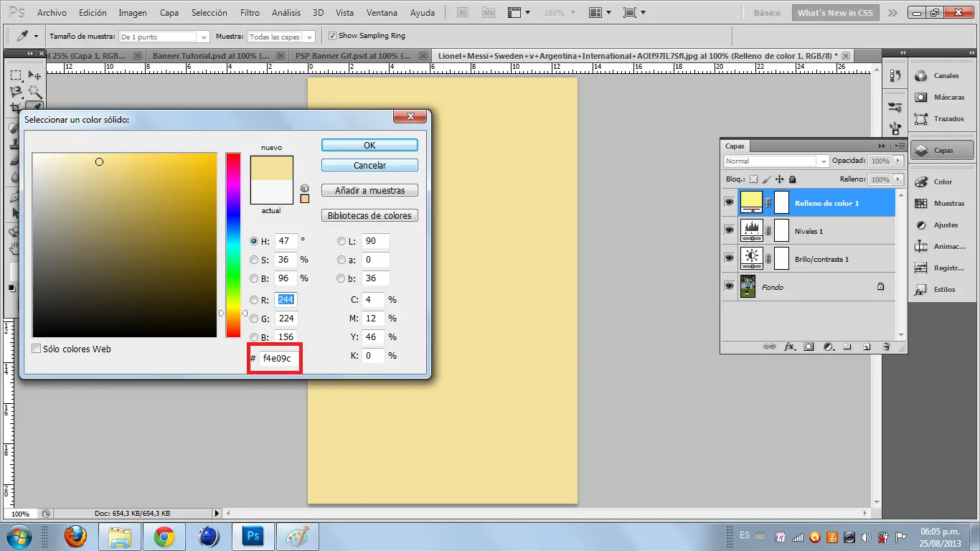Viewport: 980px width, 551px height.
Task: Click the trash icon in Capas panel
Action: 886,346
